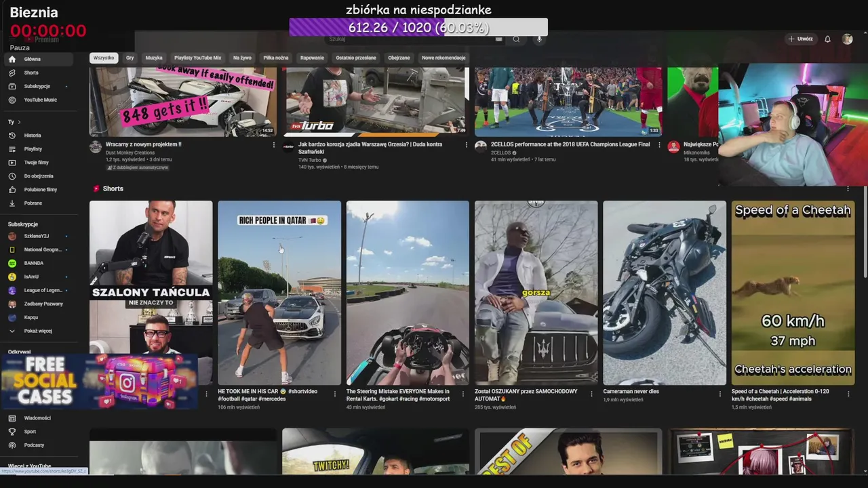Click the notifications bell icon
The width and height of the screenshot is (868, 488).
(x=827, y=39)
